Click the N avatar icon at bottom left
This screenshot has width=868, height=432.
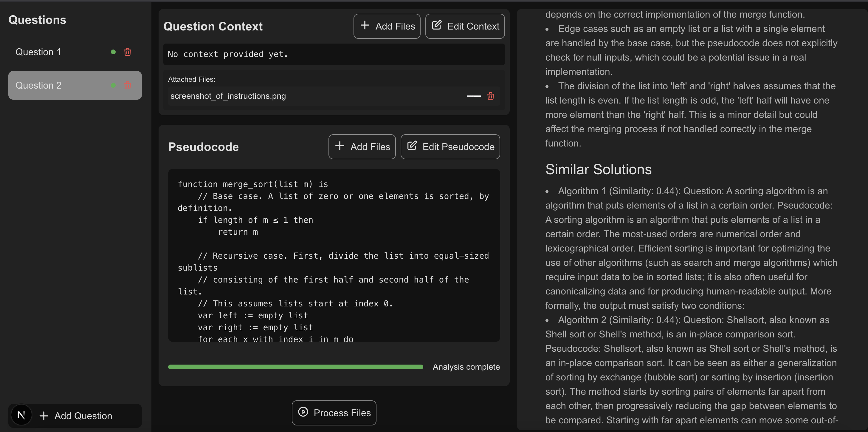tap(21, 415)
